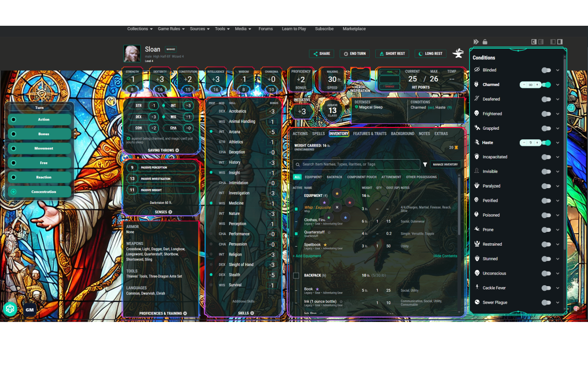This screenshot has height=368, width=588.
Task: Turn off the Haste condition toggle
Action: pos(546,143)
